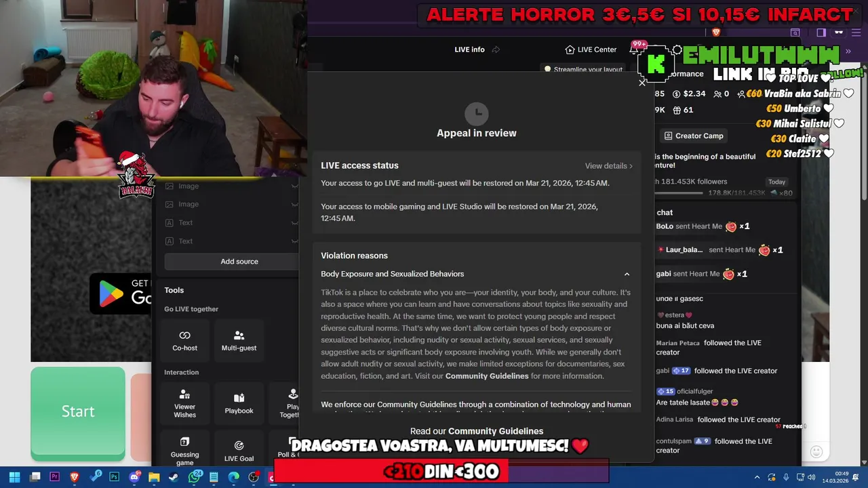Toggle visibility of the second Image source

[x=294, y=204]
